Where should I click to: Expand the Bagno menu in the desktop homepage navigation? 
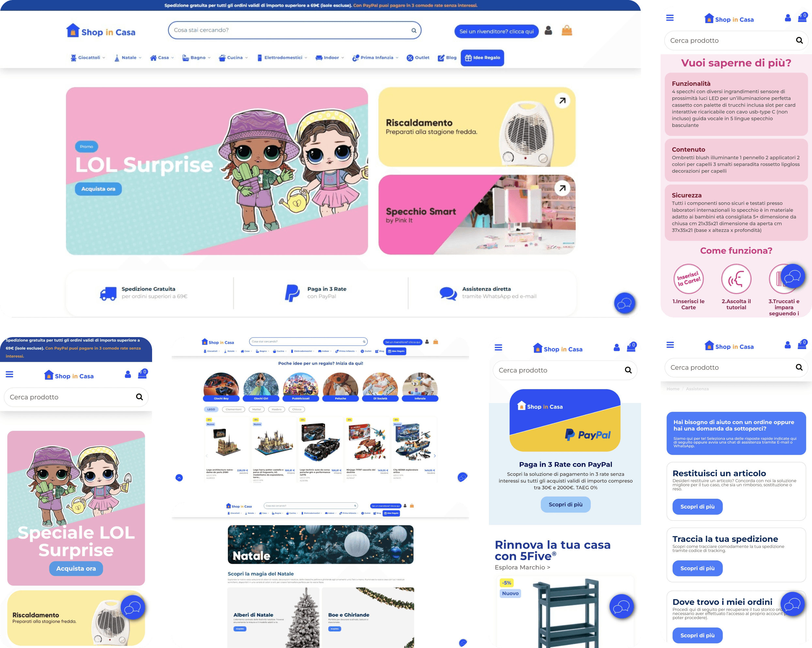196,58
